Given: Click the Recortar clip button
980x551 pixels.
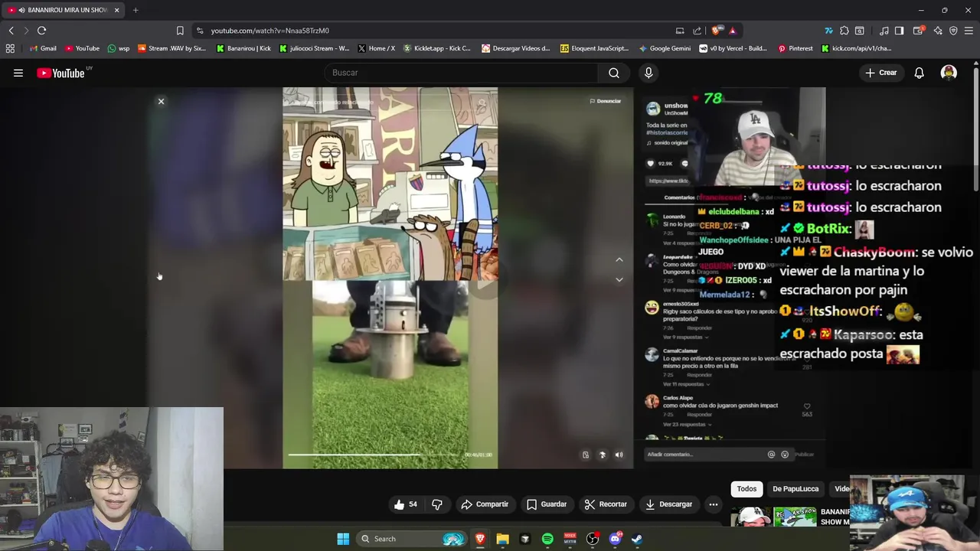Looking at the screenshot, I should (606, 504).
